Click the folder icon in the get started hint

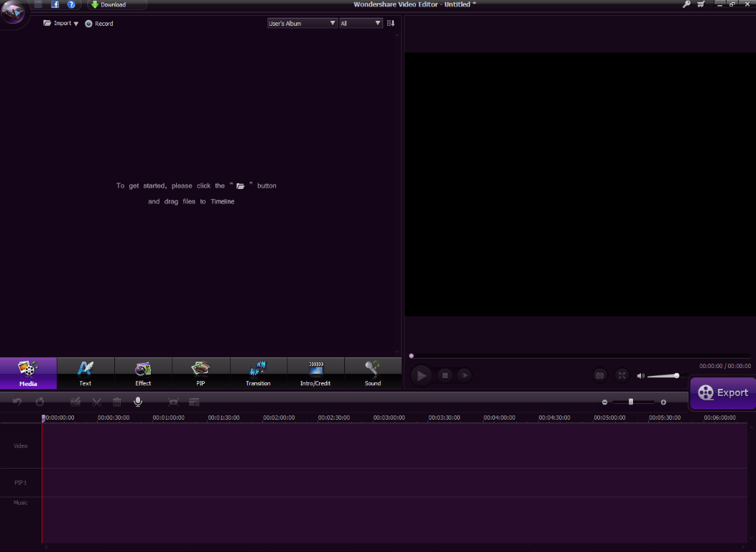pyautogui.click(x=240, y=186)
